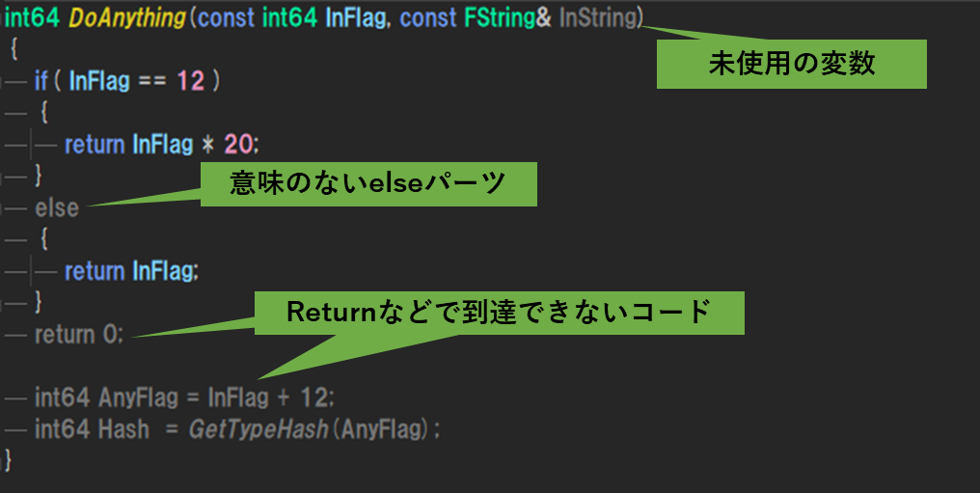
Task: Click return InFlag inside the else block
Action: click(131, 271)
